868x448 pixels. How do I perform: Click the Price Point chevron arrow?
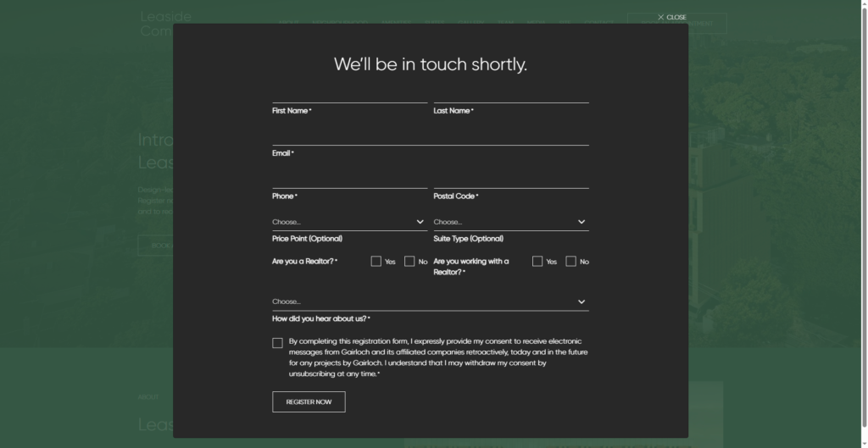click(420, 222)
